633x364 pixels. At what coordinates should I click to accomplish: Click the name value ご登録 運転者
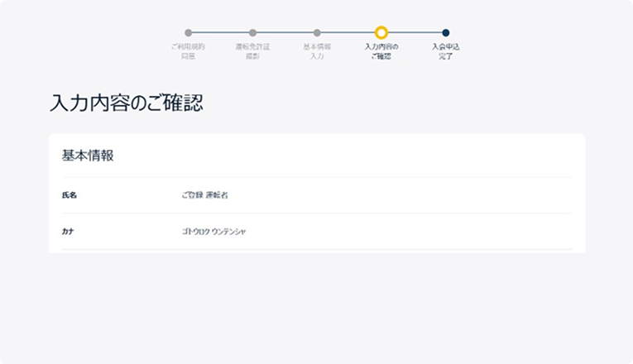point(204,195)
